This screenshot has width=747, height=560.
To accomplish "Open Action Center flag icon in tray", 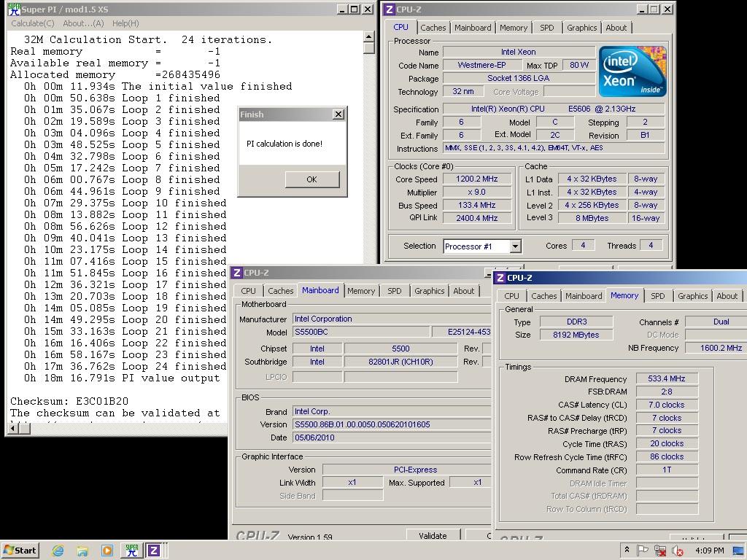I will click(x=642, y=551).
